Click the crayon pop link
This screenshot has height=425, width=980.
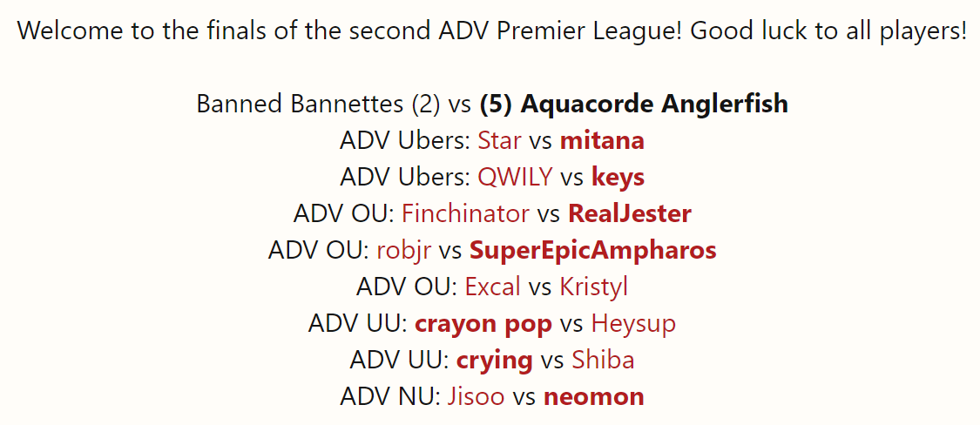[483, 325]
